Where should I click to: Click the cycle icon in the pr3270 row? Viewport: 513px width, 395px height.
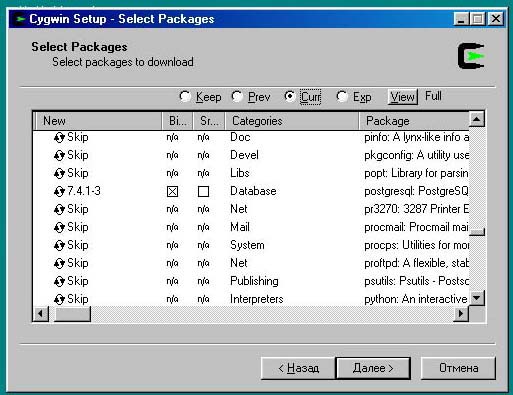(x=59, y=209)
